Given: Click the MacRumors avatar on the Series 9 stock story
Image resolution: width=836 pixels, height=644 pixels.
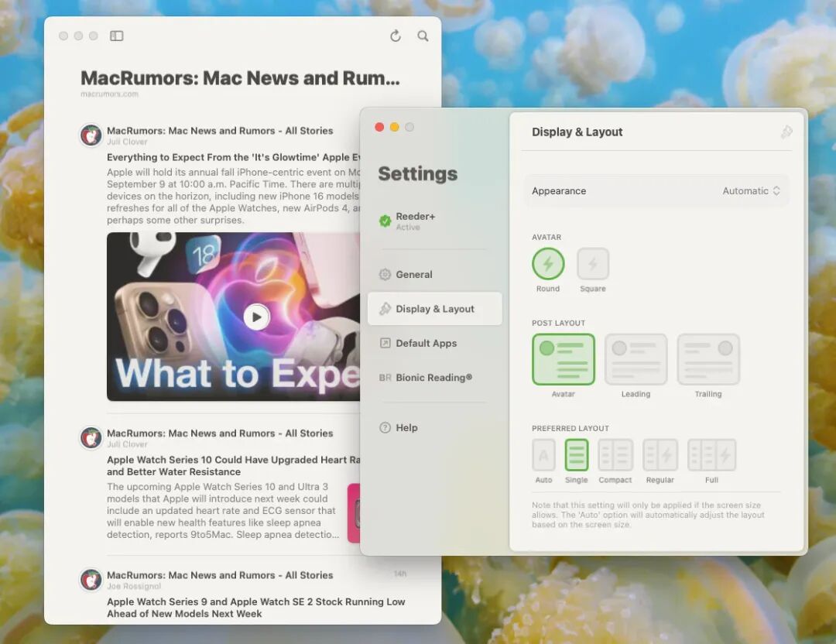Looking at the screenshot, I should tap(91, 580).
